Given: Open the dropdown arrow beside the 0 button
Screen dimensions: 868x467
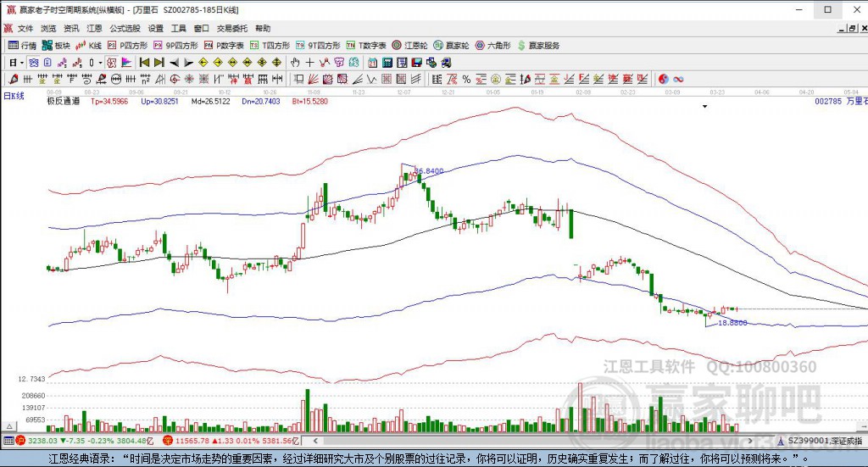Looking at the screenshot, I should coord(100,62).
